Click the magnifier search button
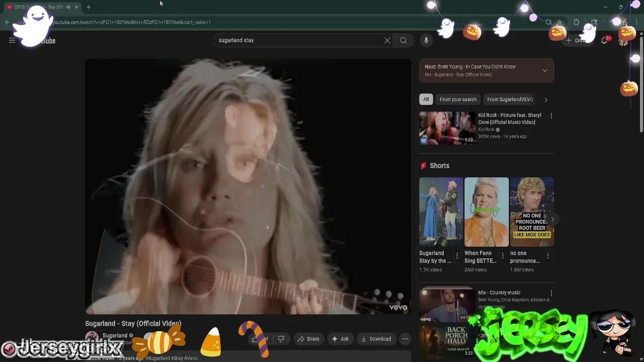Viewport: 644px width, 362px height. pyautogui.click(x=404, y=40)
